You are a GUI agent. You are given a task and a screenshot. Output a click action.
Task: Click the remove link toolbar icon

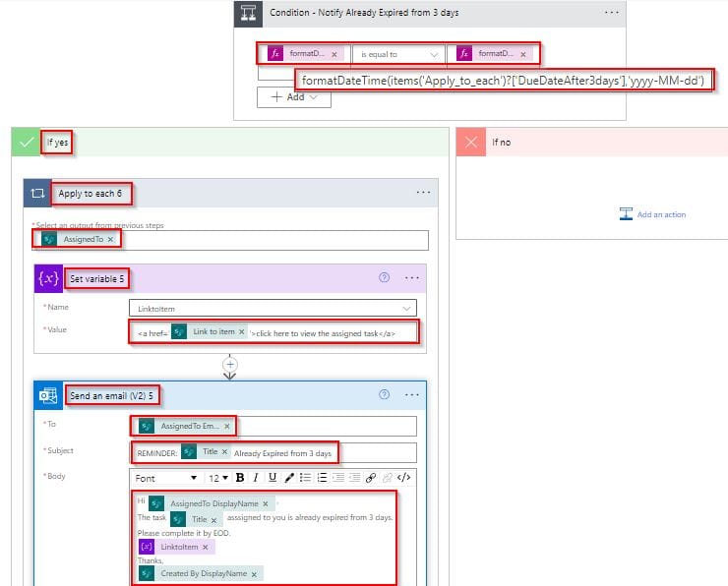point(388,478)
